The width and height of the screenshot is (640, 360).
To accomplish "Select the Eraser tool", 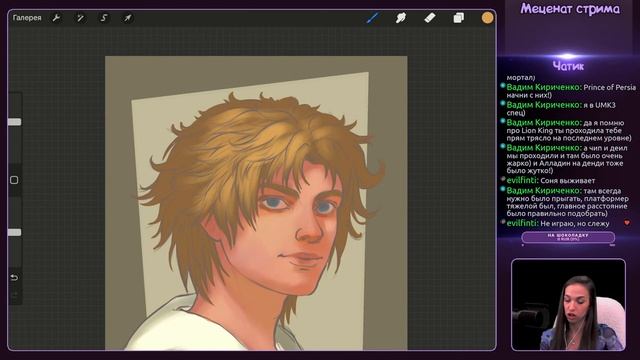I will pos(430,18).
